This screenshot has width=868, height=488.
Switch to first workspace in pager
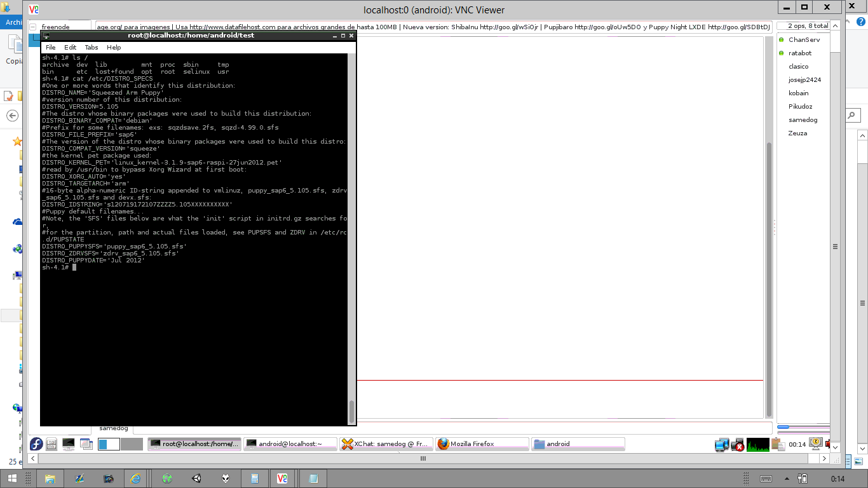(109, 444)
